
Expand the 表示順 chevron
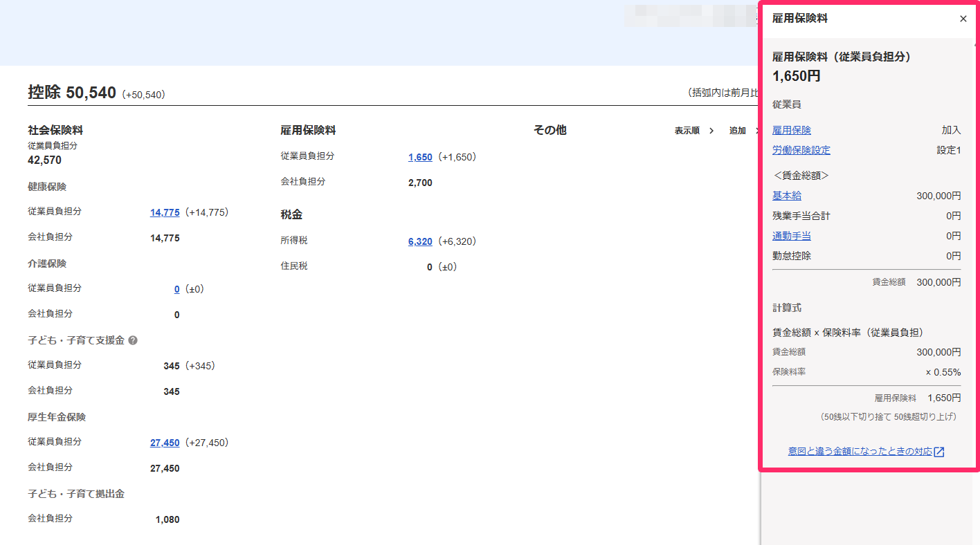[711, 131]
